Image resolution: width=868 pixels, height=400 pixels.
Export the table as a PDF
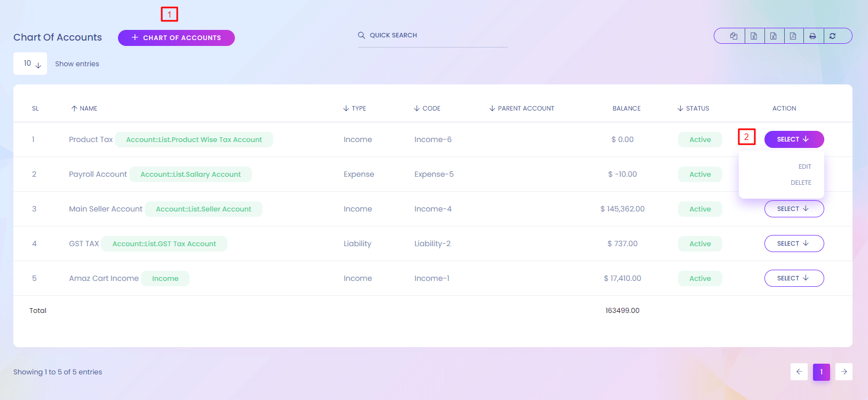coord(793,36)
